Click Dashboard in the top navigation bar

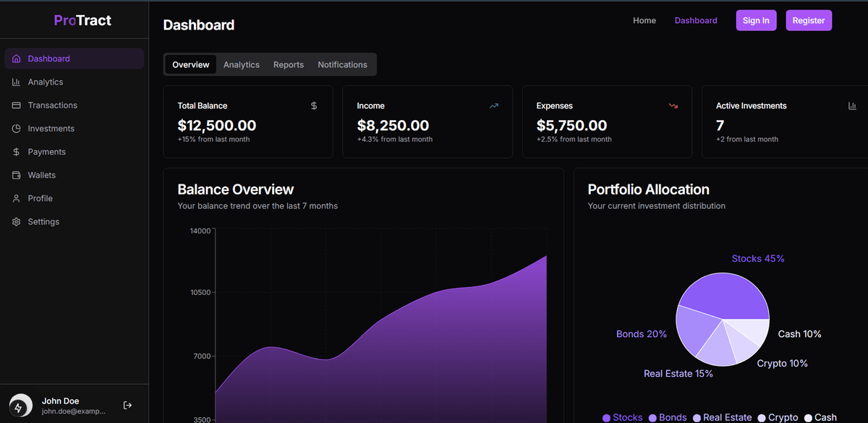tap(696, 20)
